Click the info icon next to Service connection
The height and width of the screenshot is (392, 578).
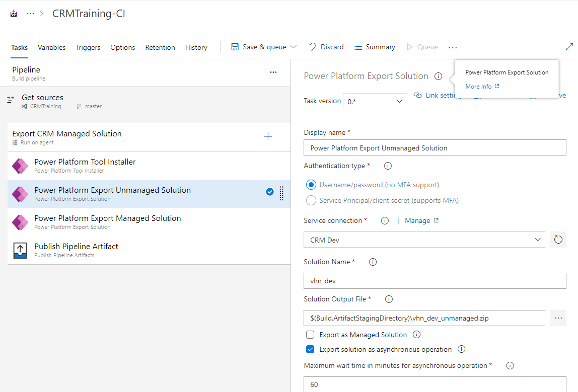(x=385, y=221)
